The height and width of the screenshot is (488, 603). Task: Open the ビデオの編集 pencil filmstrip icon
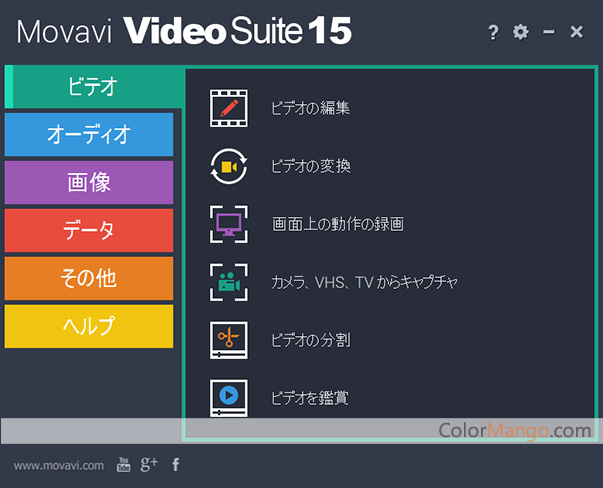coord(229,108)
